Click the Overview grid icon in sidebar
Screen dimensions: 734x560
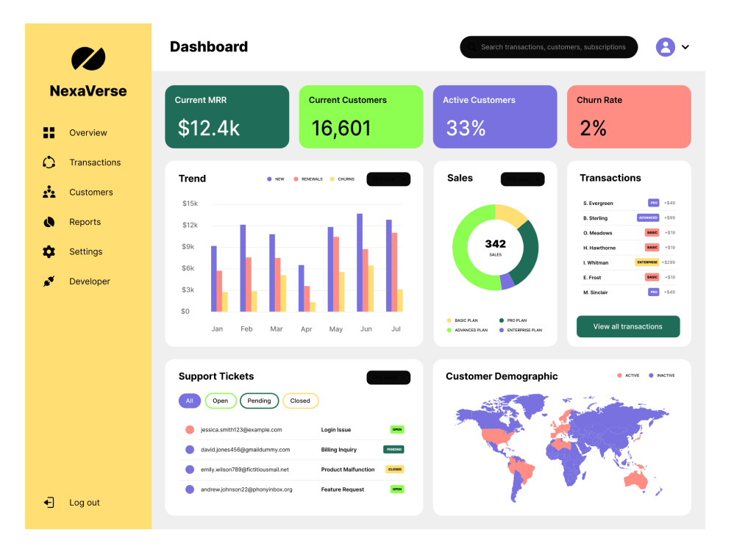click(49, 133)
